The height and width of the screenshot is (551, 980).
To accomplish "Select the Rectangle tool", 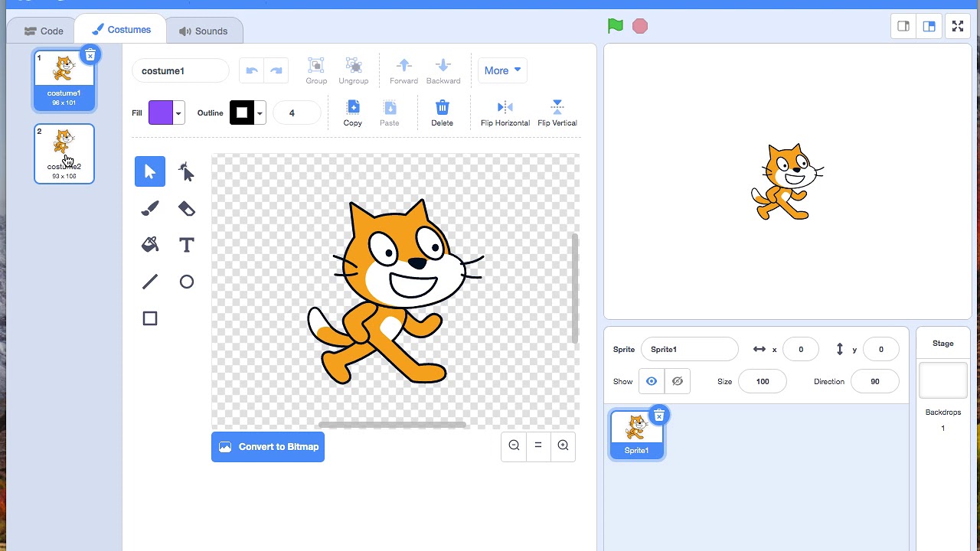I will click(150, 318).
